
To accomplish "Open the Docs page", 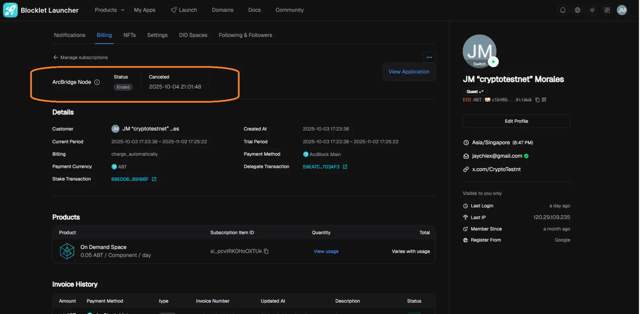I will (x=254, y=10).
